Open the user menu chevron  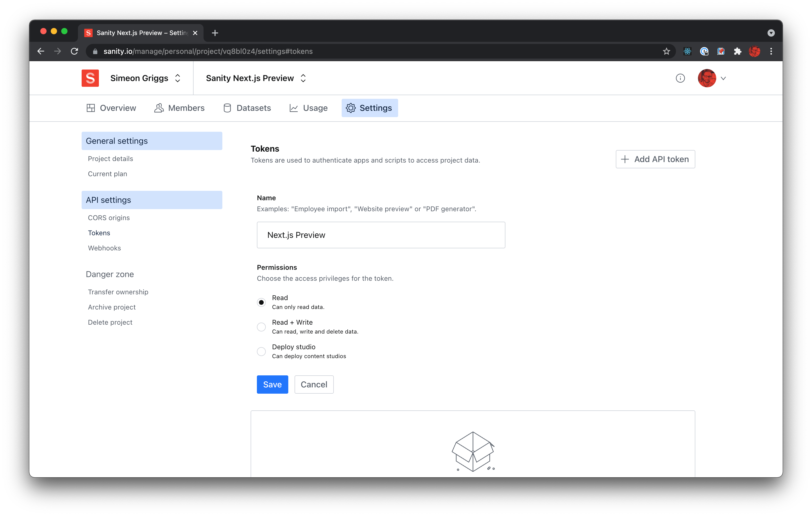point(723,78)
